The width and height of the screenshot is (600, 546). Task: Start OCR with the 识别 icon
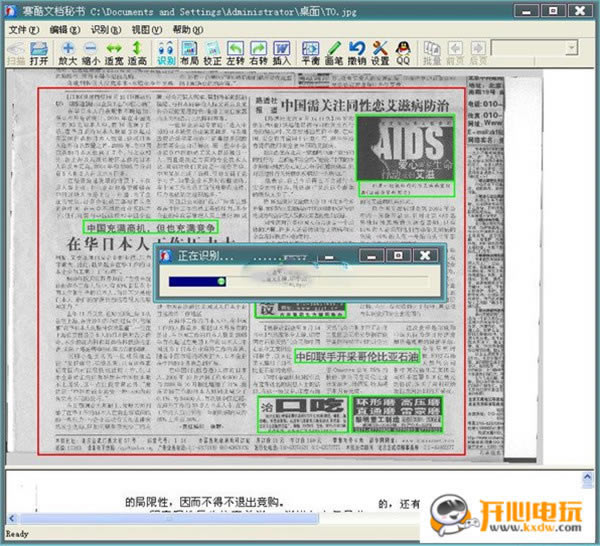click(x=166, y=53)
